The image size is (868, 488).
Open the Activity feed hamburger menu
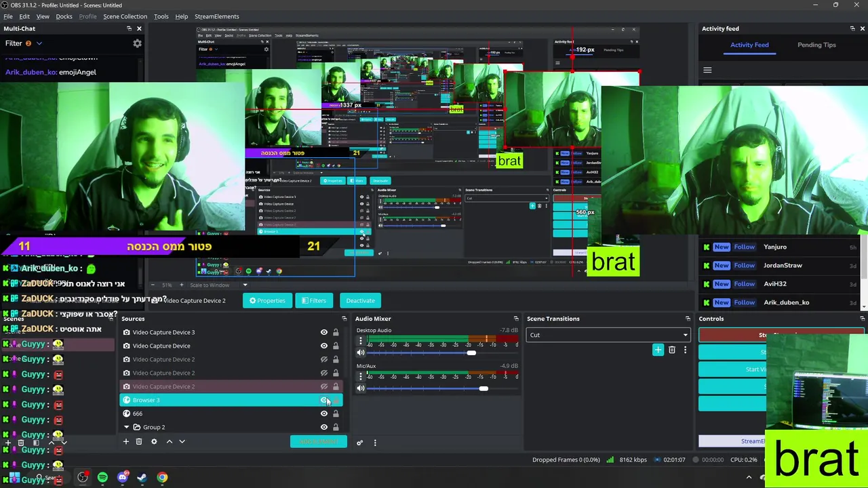pyautogui.click(x=707, y=70)
